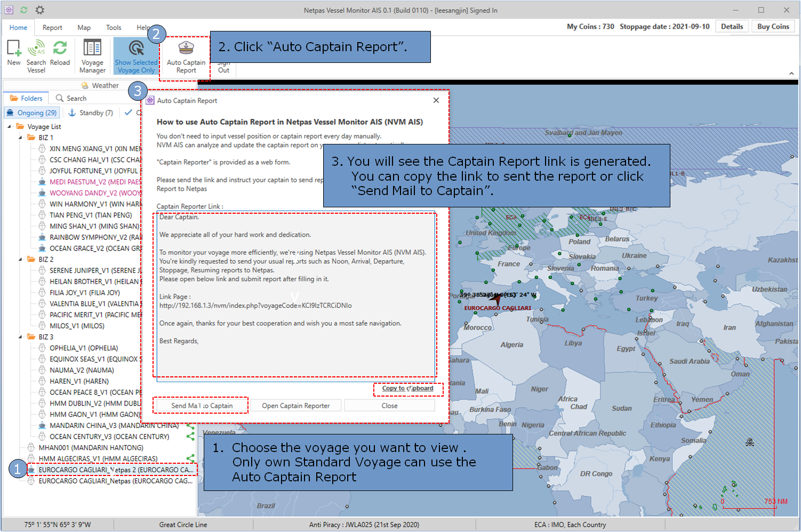Select MHAN001 (MANDARIN HANTONG) voyage
The width and height of the screenshot is (801, 532).
91,448
